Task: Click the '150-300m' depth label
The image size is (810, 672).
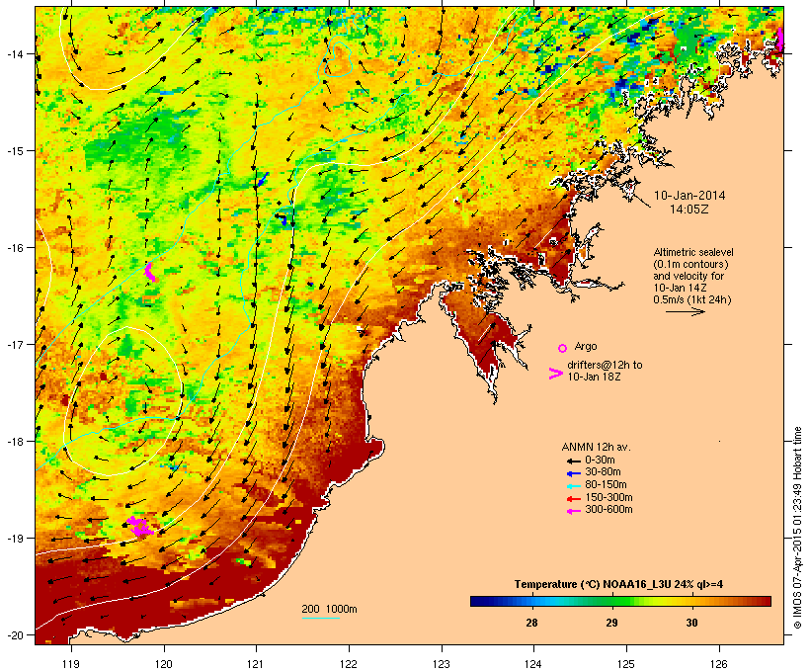Action: [x=608, y=497]
